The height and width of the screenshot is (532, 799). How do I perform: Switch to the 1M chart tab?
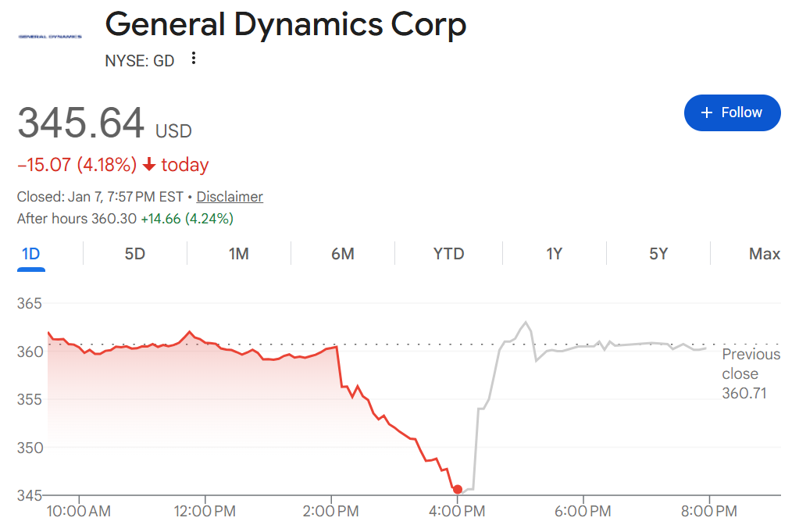point(238,254)
